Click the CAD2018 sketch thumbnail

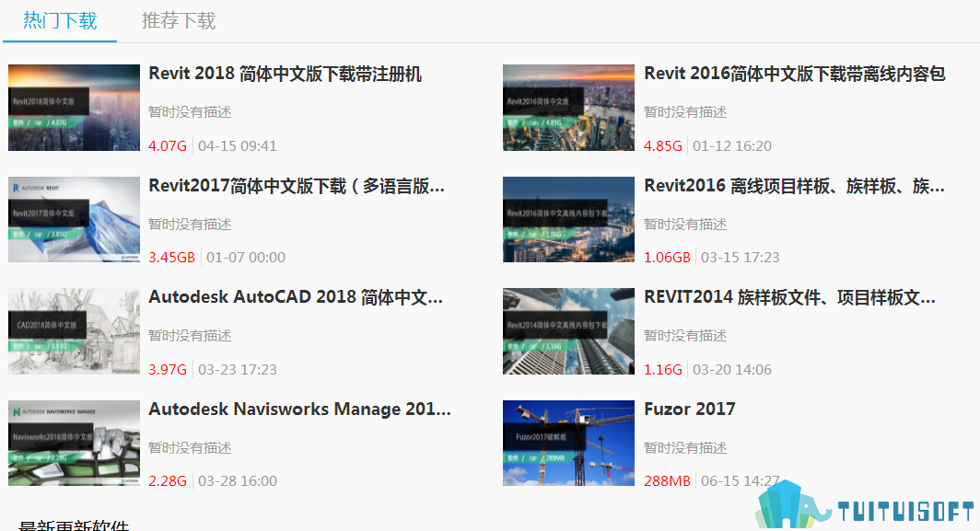74,331
